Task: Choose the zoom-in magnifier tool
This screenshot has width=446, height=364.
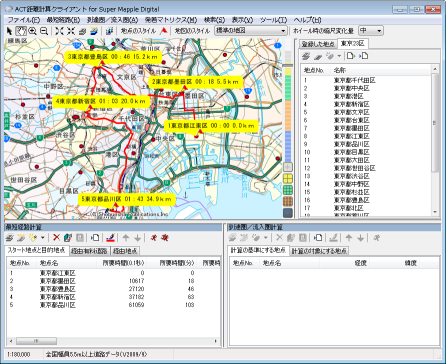Action: [32, 31]
